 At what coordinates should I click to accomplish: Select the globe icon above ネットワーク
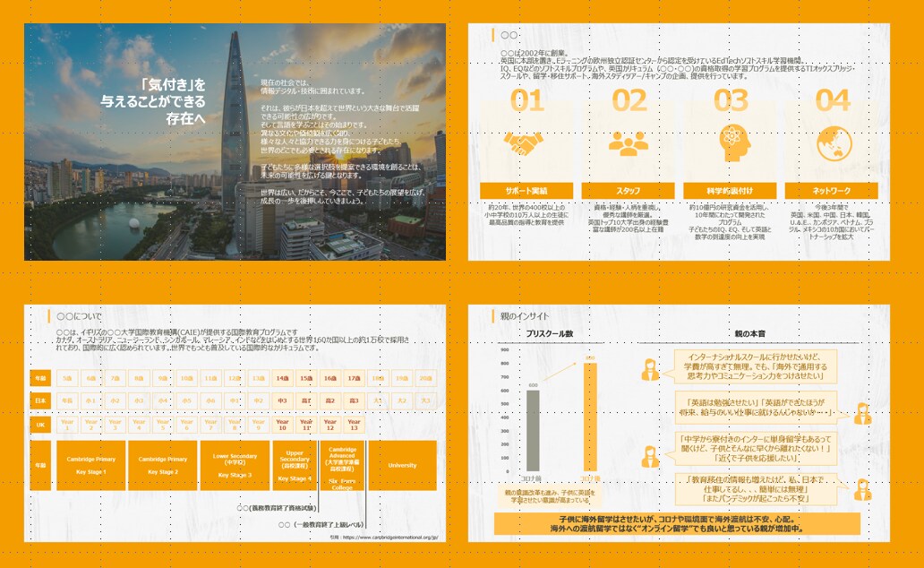834,143
